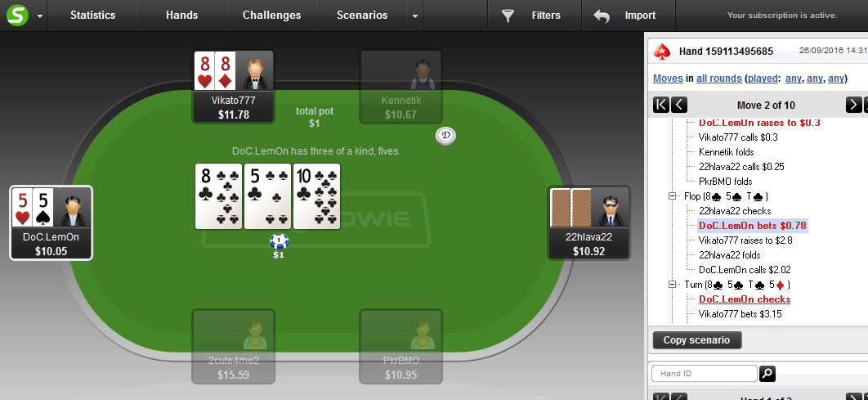The width and height of the screenshot is (868, 400).
Task: Click the Import arrow icon
Action: [602, 16]
